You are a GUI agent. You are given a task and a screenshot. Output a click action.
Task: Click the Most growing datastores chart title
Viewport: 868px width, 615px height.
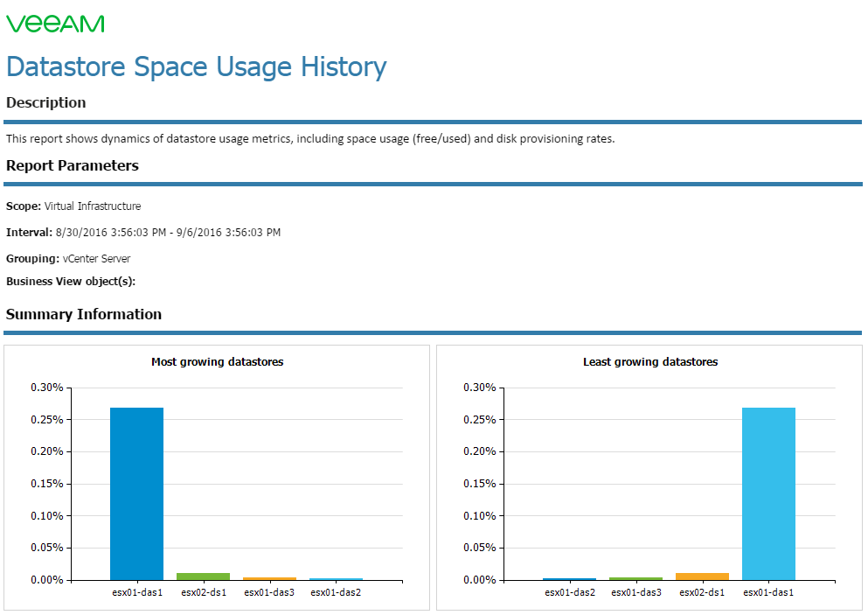[x=217, y=362]
